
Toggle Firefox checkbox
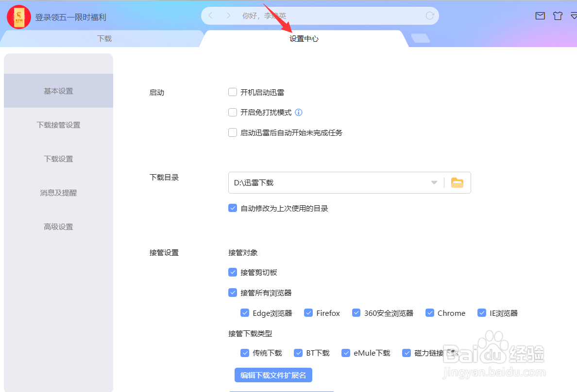[308, 313]
